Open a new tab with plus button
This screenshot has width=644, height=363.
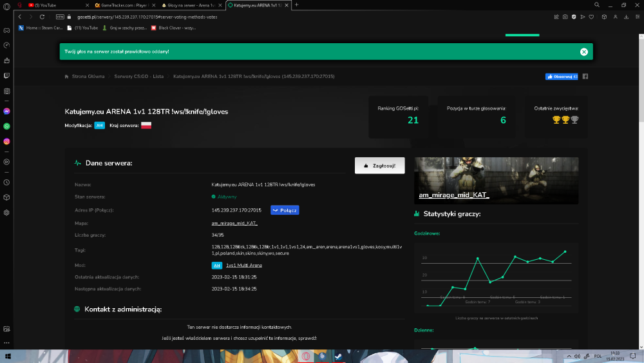pos(296,5)
